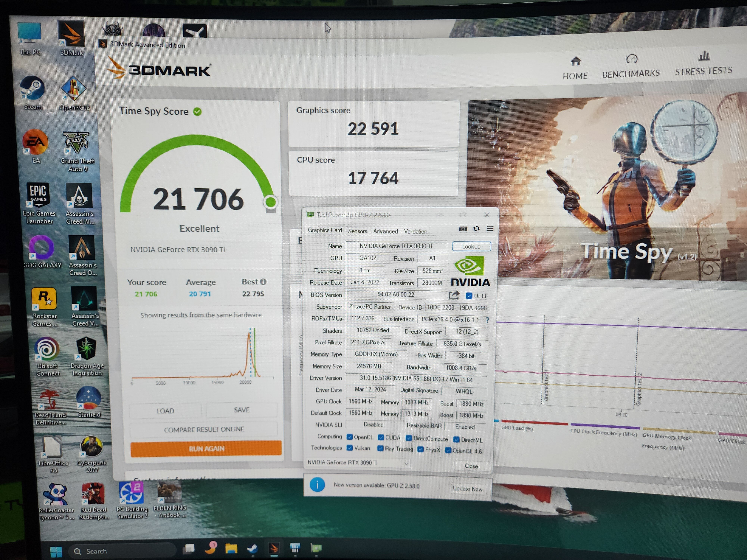Open the GPU-Z hamburger menu icon

coord(490,229)
